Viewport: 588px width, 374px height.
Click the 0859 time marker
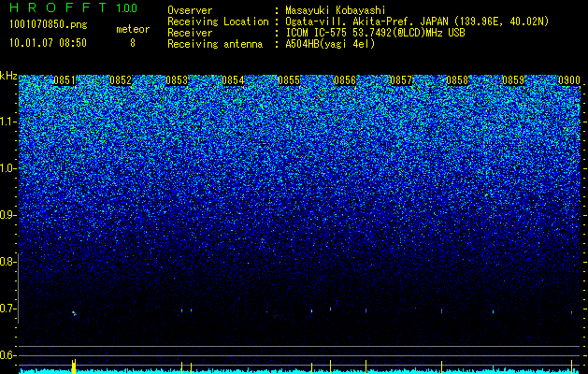513,80
